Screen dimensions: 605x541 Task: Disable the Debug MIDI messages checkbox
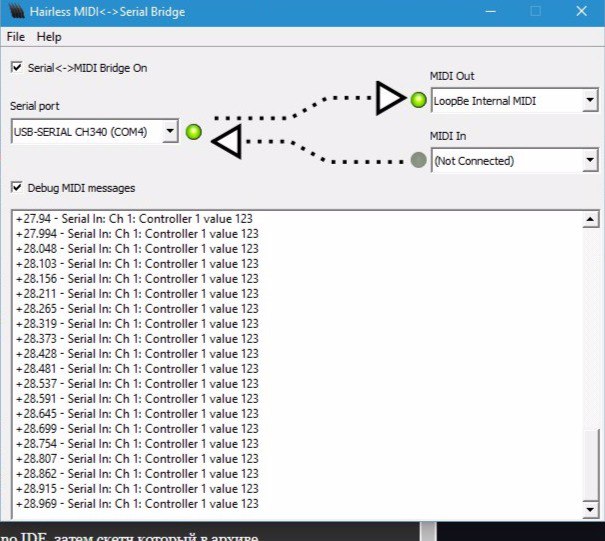[x=16, y=187]
